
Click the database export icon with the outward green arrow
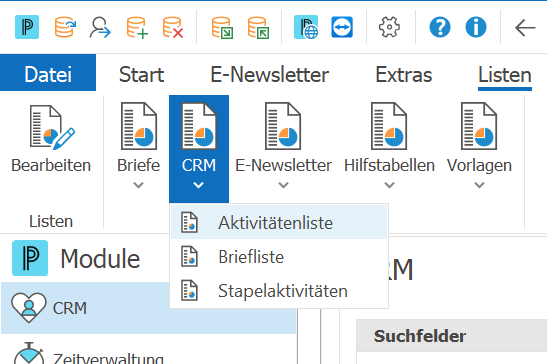pos(258,28)
